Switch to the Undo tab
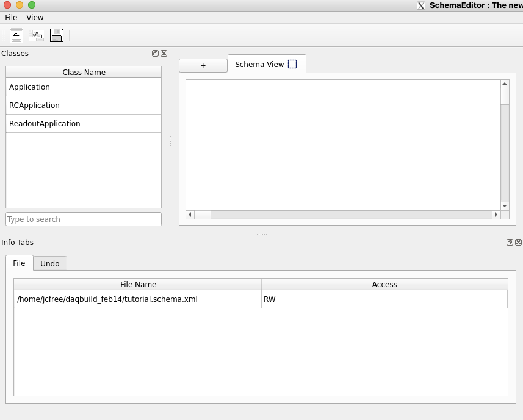The height and width of the screenshot is (420, 523). (x=50, y=263)
